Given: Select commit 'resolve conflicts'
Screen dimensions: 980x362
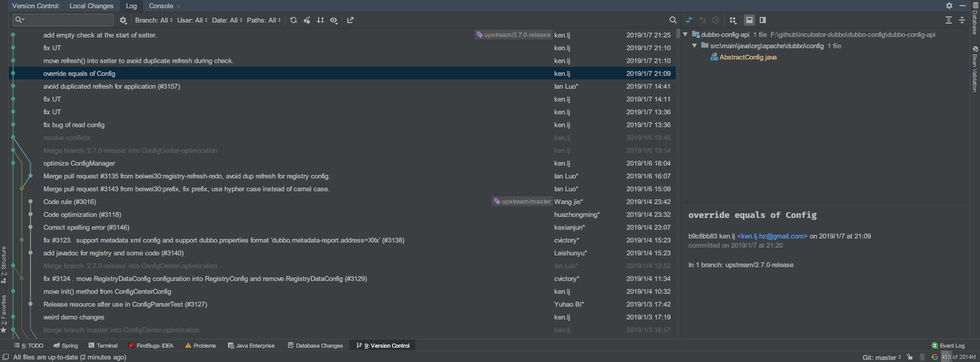Looking at the screenshot, I should click(342, 137).
